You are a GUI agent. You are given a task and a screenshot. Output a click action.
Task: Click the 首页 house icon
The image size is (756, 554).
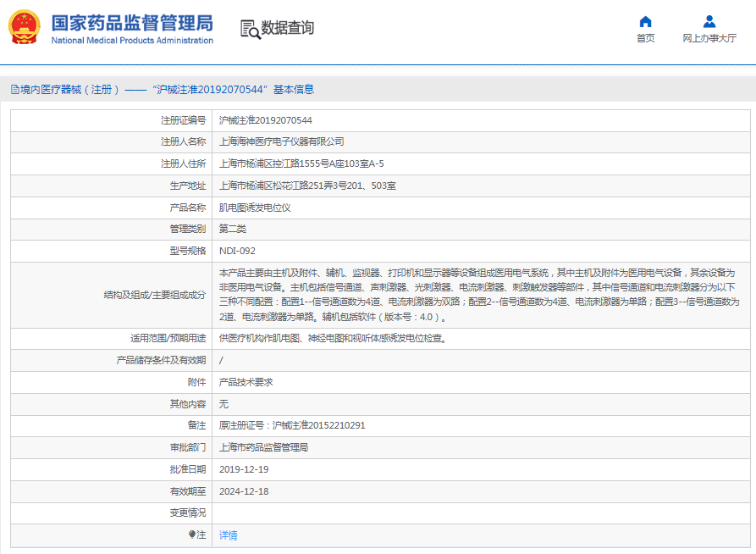[645, 21]
